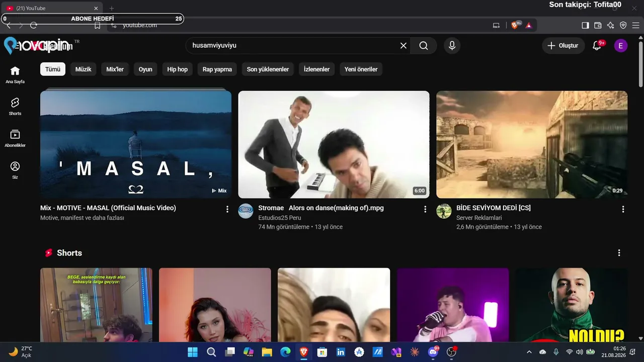
Task: Open the Estudios25 Peru channel name
Action: pos(280,218)
